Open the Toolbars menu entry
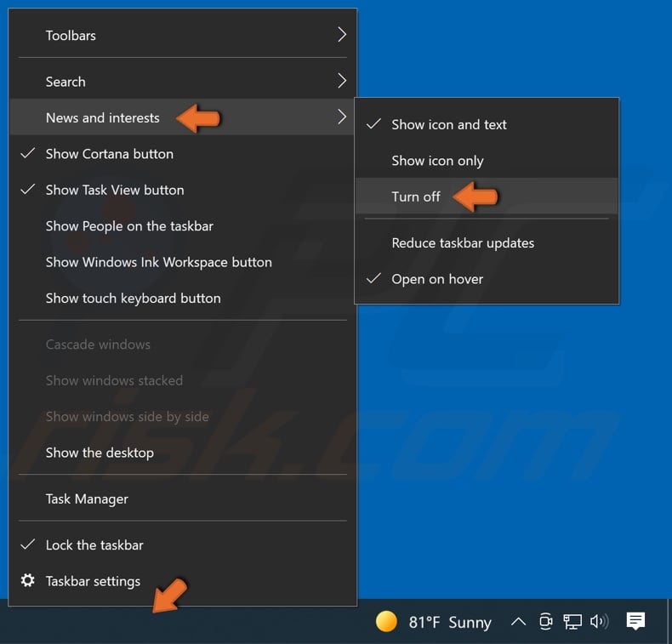 (x=183, y=35)
